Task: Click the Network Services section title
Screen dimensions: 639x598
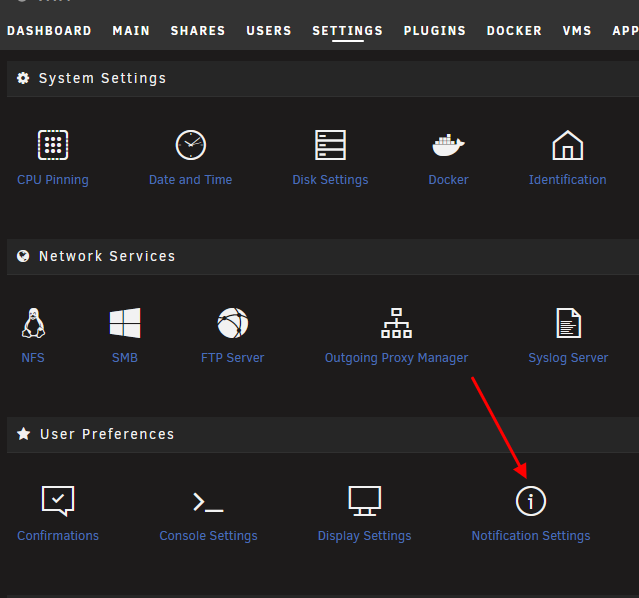Action: point(107,256)
